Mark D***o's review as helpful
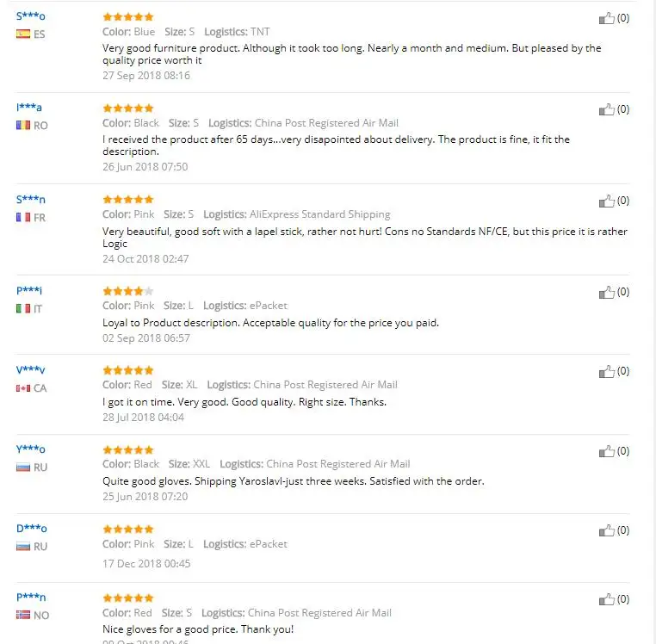The height and width of the screenshot is (644, 656). pyautogui.click(x=607, y=531)
